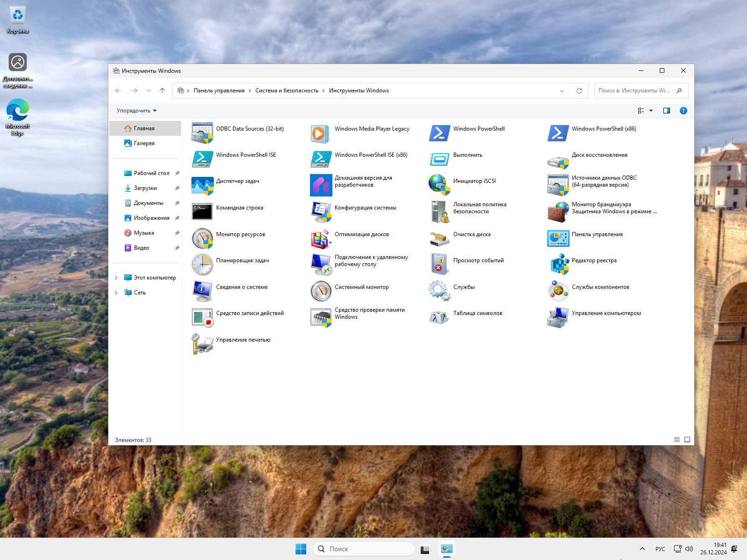Open Загрузки quick access item
This screenshot has height=560, width=747.
(145, 188)
